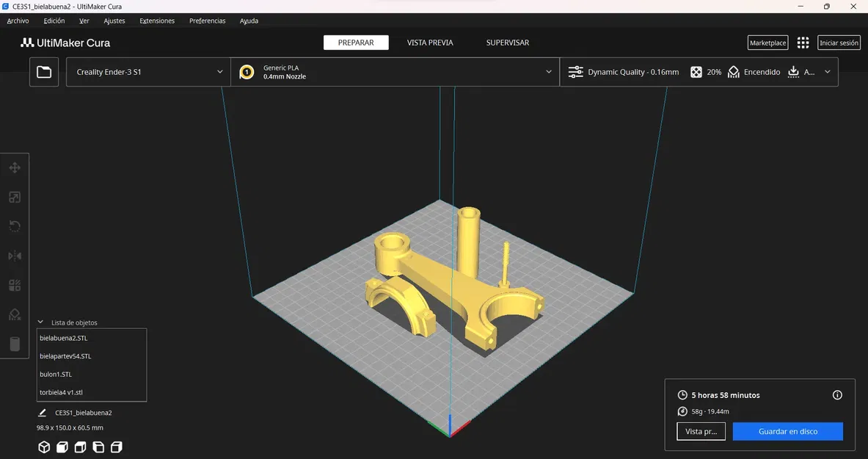The image size is (868, 459).
Task: Select the Mirror tool icon
Action: [15, 256]
